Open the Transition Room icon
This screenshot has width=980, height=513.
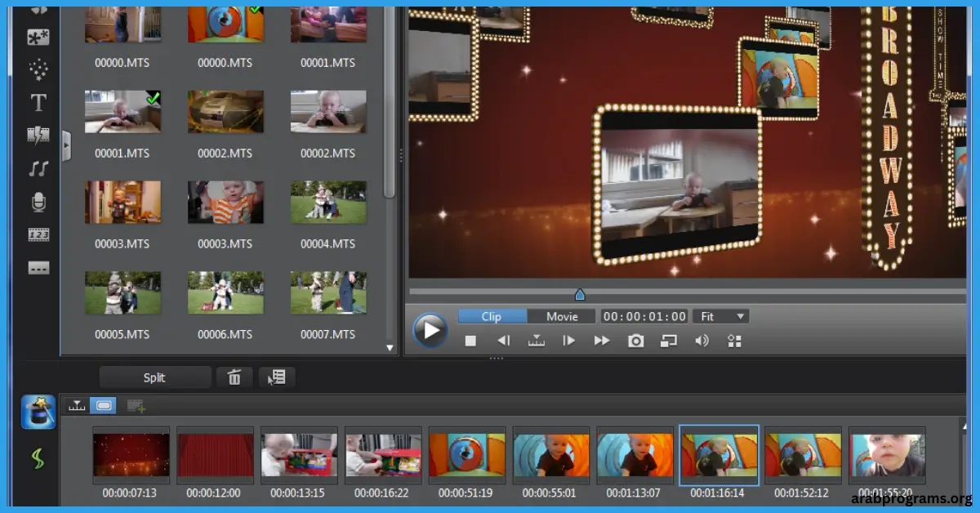(38, 136)
